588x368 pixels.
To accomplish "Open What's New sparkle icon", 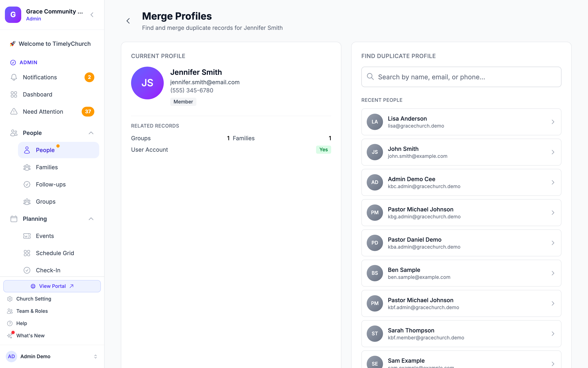I will click(x=10, y=336).
